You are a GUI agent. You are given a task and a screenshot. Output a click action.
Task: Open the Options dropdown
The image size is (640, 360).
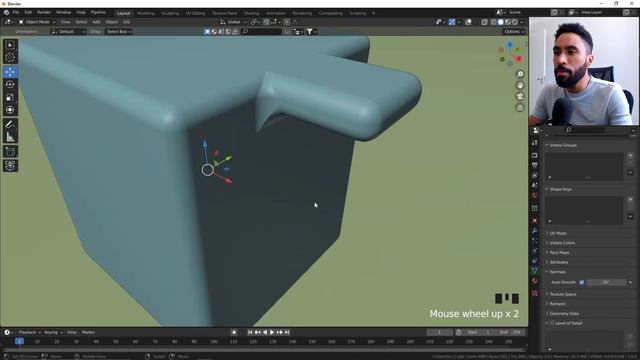tap(514, 31)
